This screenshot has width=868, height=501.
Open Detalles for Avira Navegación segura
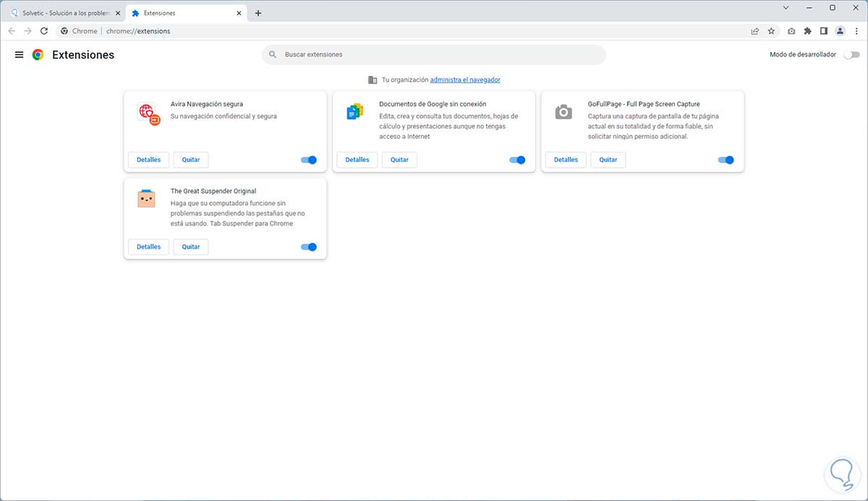pyautogui.click(x=148, y=160)
